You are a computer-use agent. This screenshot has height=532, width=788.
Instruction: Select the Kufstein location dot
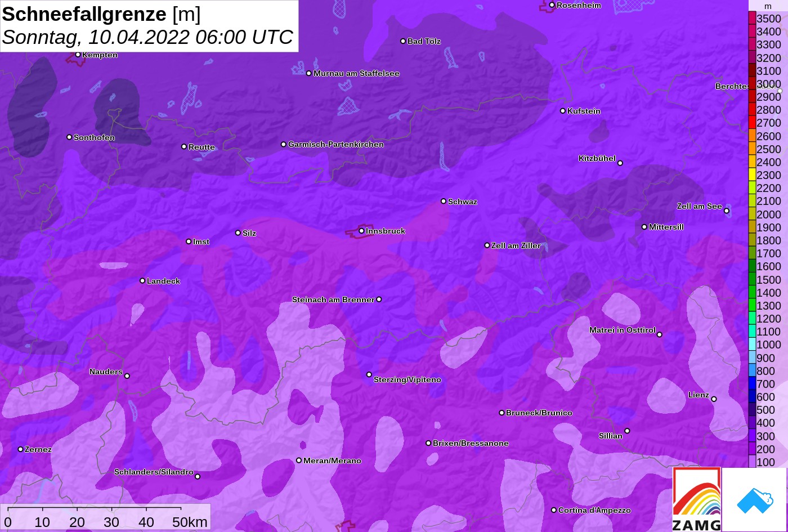[x=562, y=111]
